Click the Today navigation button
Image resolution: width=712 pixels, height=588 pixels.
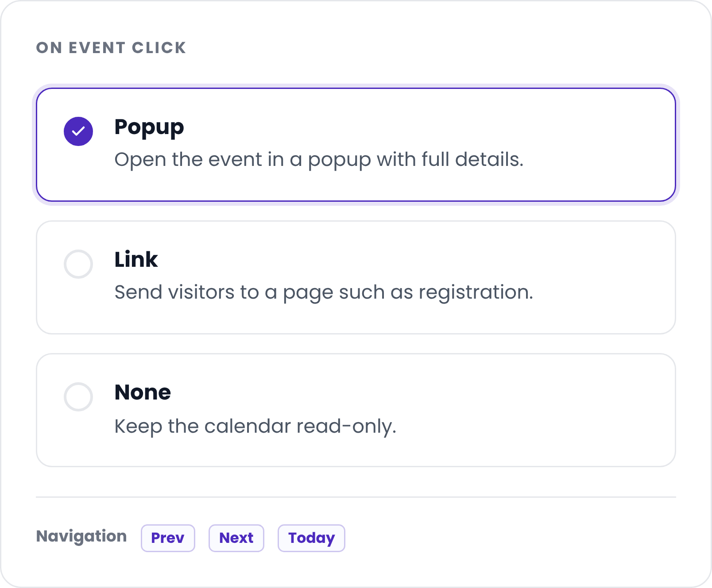click(x=311, y=538)
